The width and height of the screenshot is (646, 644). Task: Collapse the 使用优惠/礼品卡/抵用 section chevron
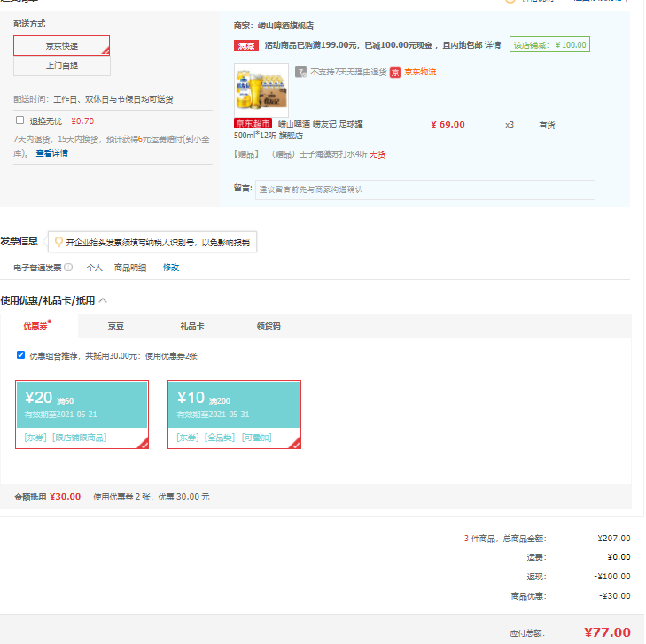104,300
